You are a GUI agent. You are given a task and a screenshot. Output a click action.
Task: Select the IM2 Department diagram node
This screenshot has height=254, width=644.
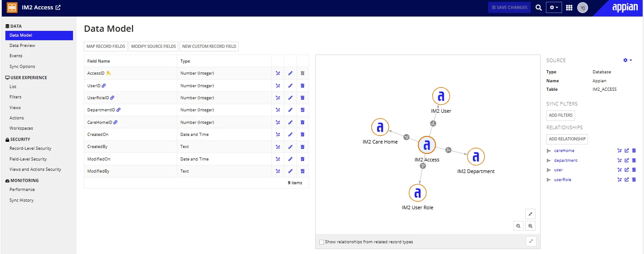point(476,157)
